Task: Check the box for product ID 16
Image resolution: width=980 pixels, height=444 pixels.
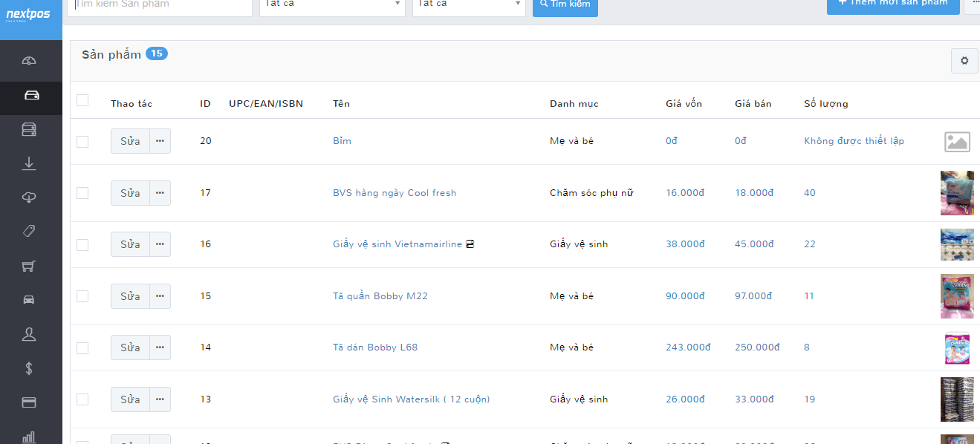Action: pos(82,244)
